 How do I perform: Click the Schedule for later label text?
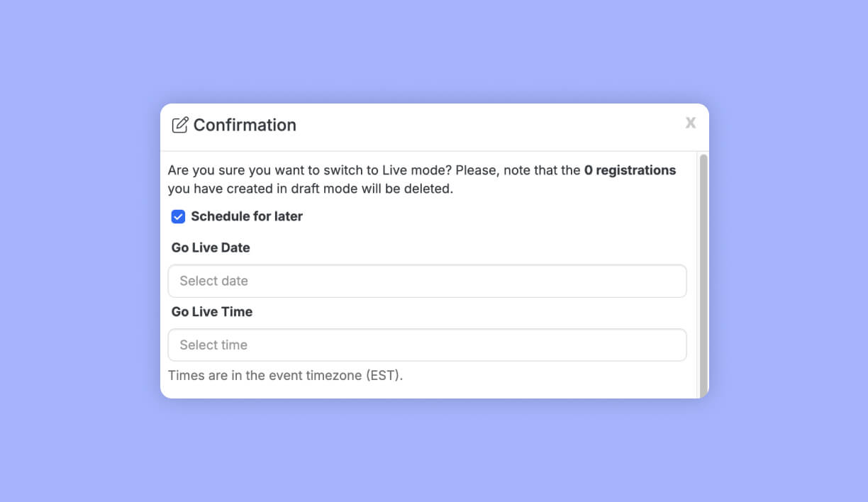[246, 216]
